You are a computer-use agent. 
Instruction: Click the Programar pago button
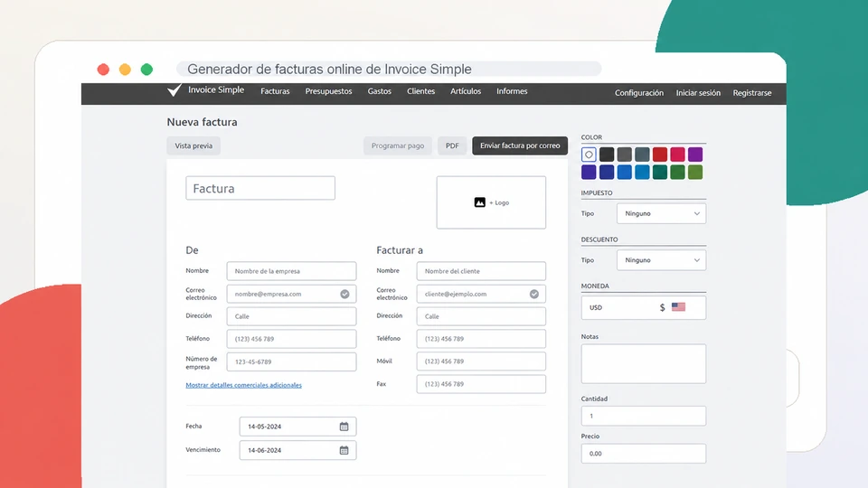(398, 146)
